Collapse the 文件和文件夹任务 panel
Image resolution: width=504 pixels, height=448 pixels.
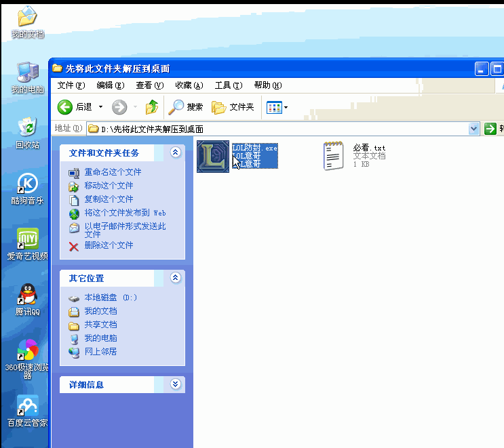tap(176, 152)
